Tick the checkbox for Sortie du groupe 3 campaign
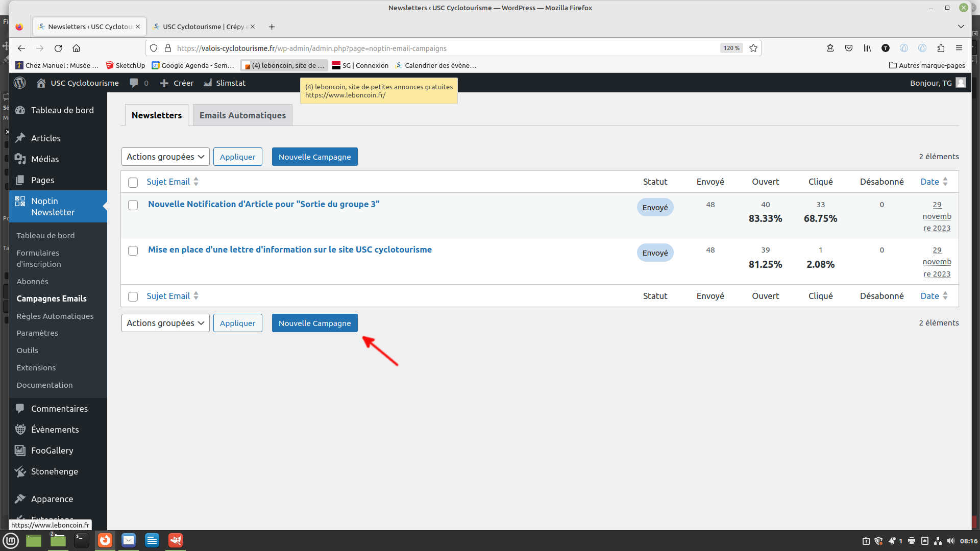 (x=133, y=205)
